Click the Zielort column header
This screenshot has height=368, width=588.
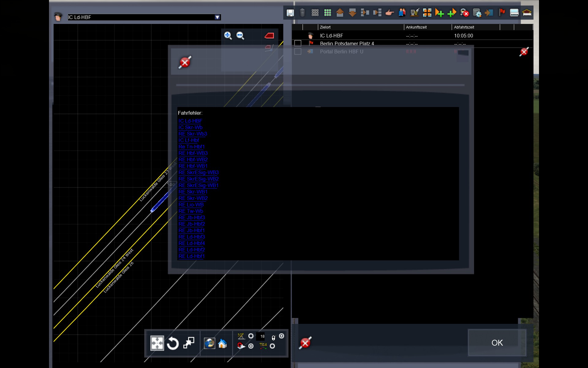(325, 27)
